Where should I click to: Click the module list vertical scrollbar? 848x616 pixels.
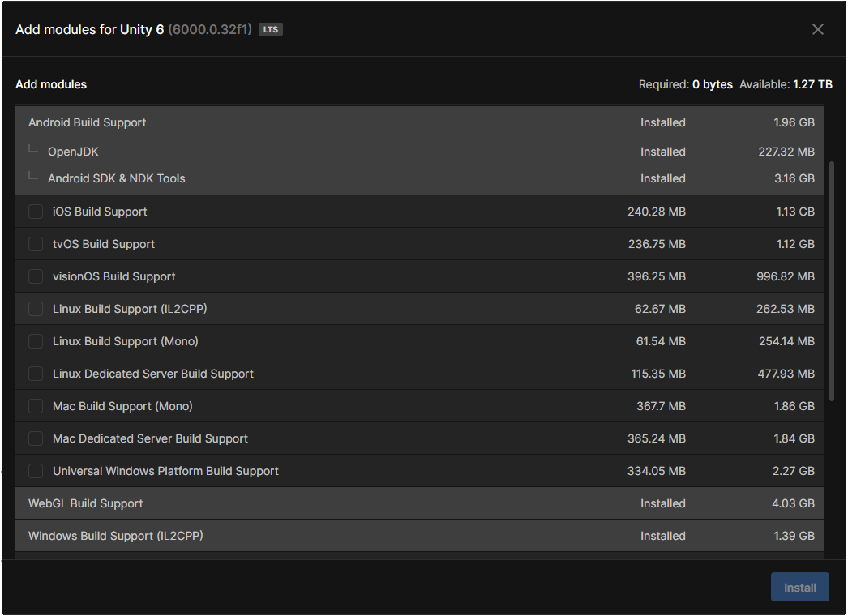pos(832,280)
